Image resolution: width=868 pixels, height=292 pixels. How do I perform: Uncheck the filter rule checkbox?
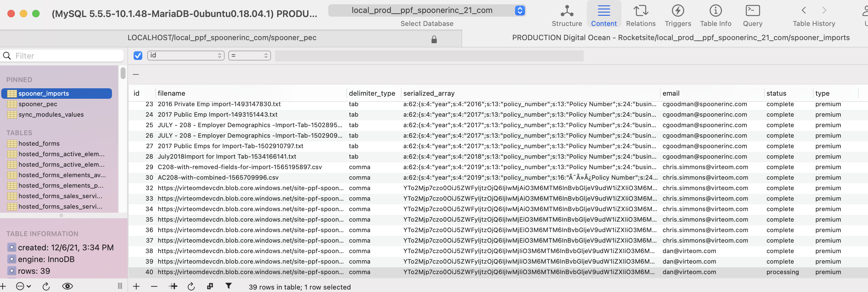click(x=138, y=56)
